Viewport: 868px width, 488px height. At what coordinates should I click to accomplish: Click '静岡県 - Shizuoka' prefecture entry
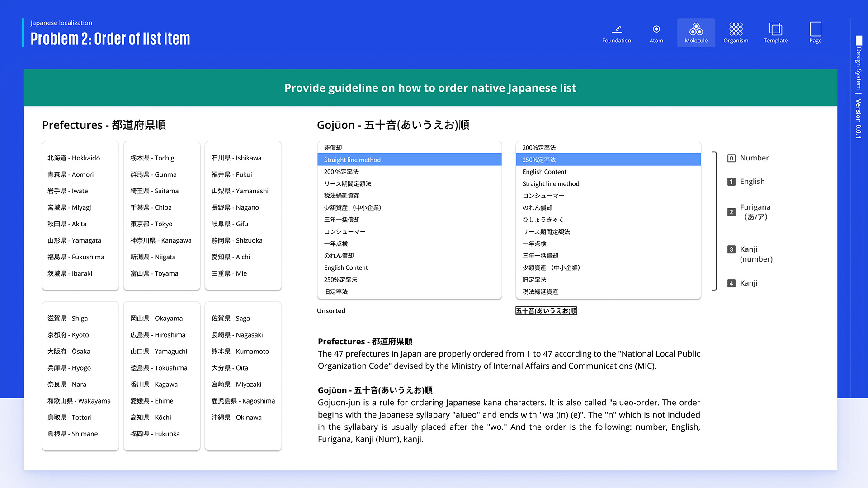[x=237, y=240]
